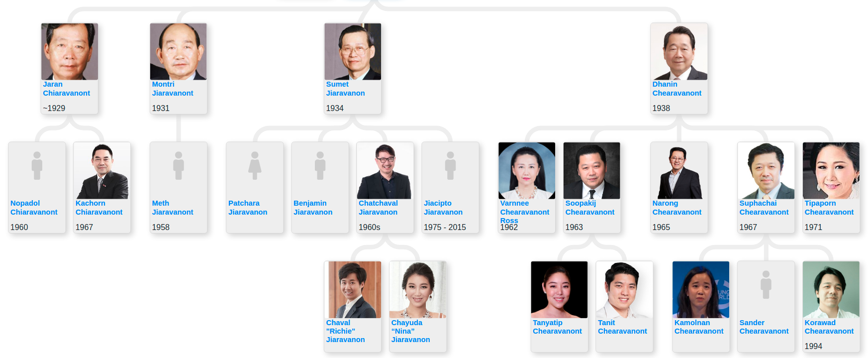Click the 1960s text under Chatchaval
The width and height of the screenshot is (868, 358).
click(369, 227)
